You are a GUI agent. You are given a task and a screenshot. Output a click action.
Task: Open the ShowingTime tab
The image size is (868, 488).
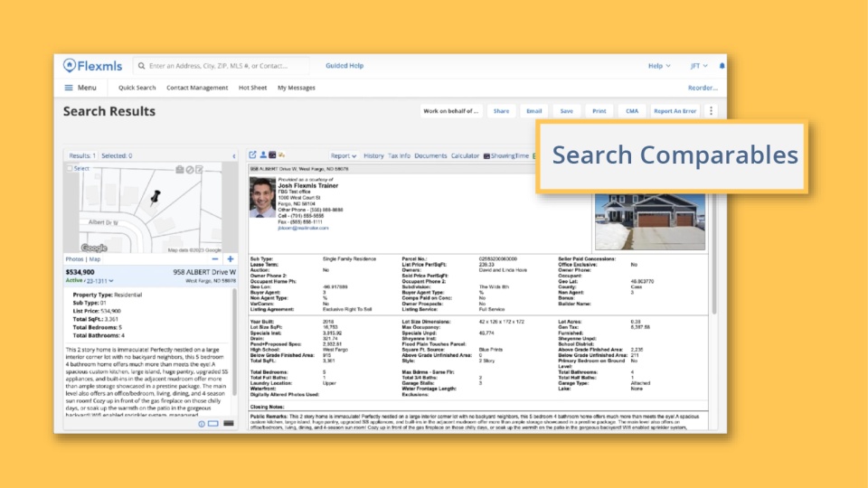tap(510, 156)
